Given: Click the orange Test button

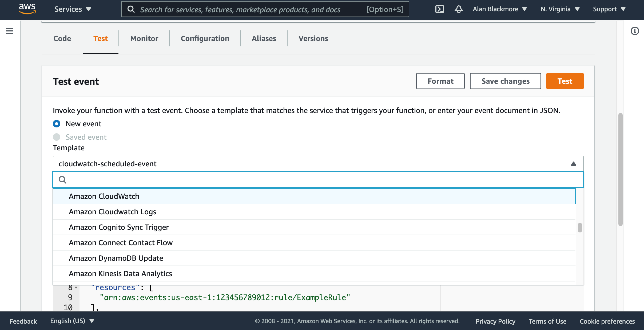Looking at the screenshot, I should [565, 81].
